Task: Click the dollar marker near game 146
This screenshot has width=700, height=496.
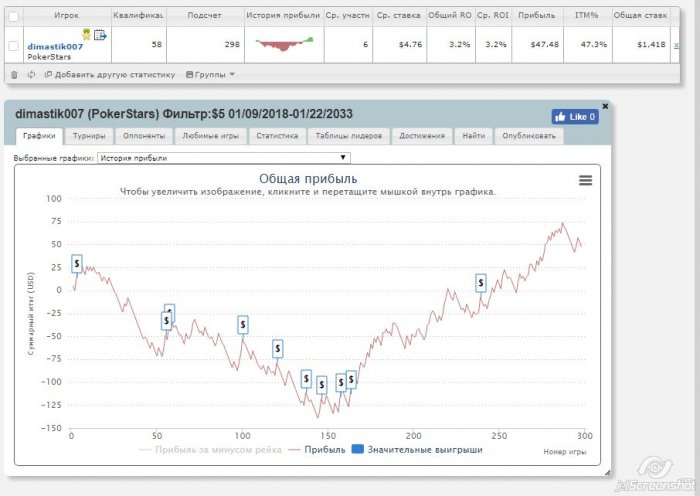Action: pyautogui.click(x=321, y=385)
